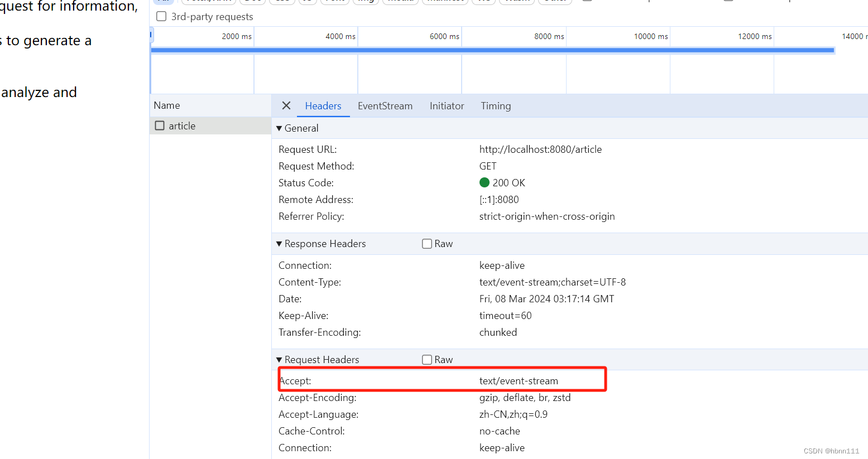Click text/event-stream;charset=UTF-8 Content-Type value
The height and width of the screenshot is (459, 868).
tap(553, 282)
